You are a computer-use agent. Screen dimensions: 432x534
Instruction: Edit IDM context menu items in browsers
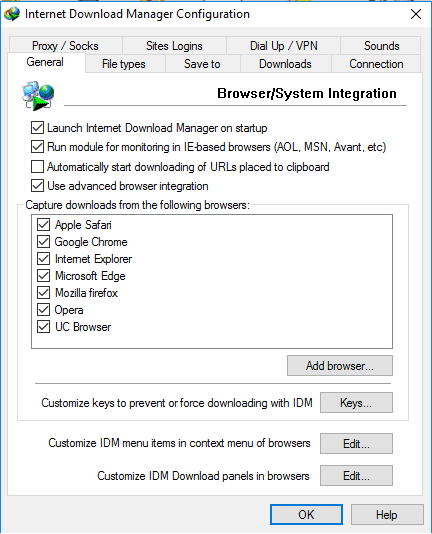coord(356,443)
